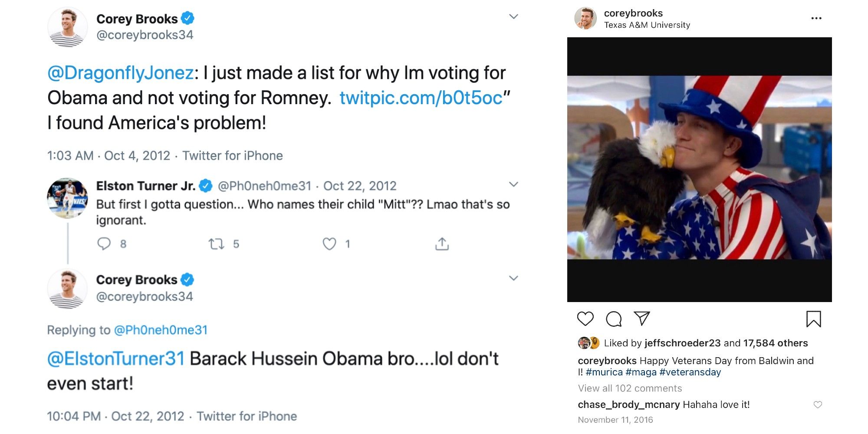This screenshot has width=868, height=434.
Task: Open options via the three-dot menu
Action: pos(816,18)
